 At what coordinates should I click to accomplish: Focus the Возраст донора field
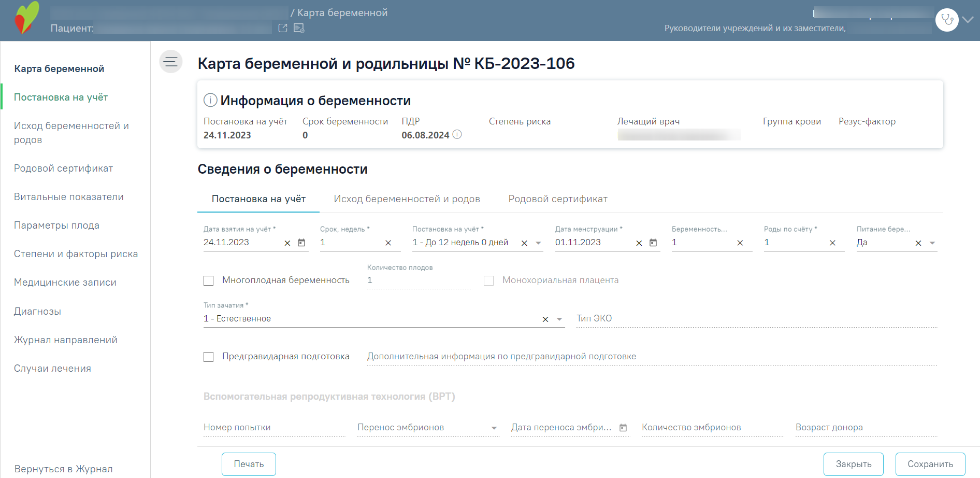866,427
